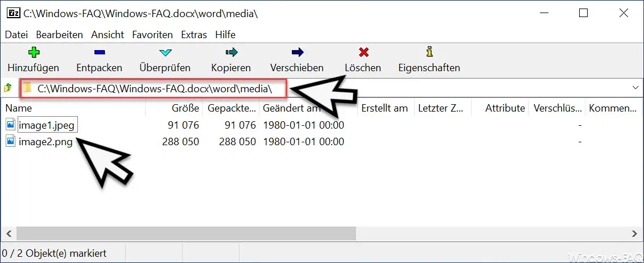Open the Hilfe menu
This screenshot has width=644, height=263.
[x=225, y=35]
